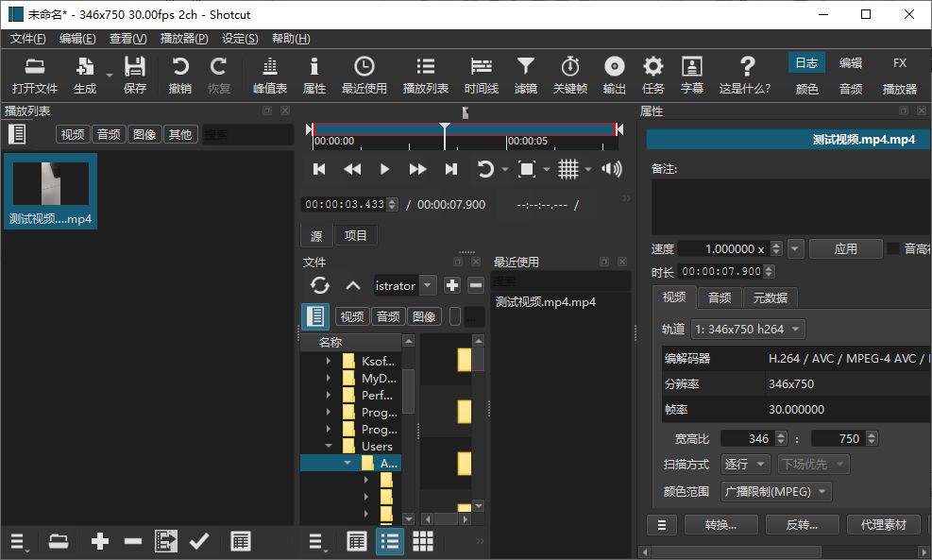Screen dimensions: 932x560
Task: Open the color range 广播限制(MPEG) dropdown
Action: (776, 492)
